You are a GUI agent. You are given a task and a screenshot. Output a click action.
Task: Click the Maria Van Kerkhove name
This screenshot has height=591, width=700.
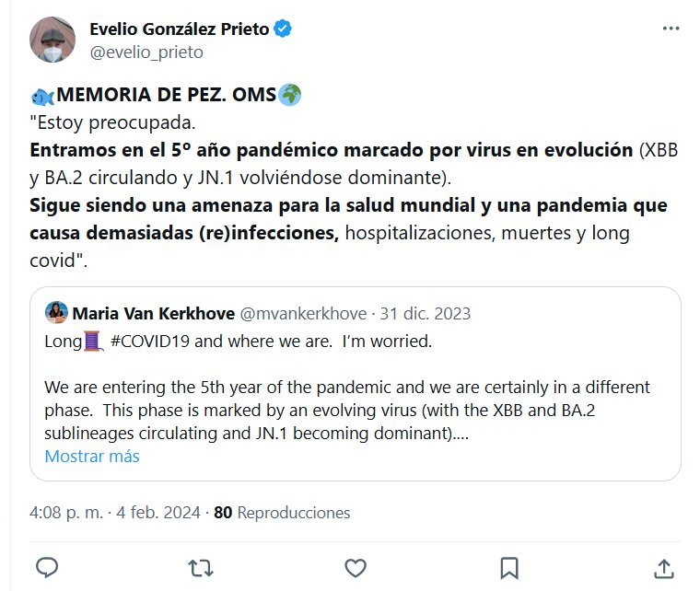[x=153, y=314]
